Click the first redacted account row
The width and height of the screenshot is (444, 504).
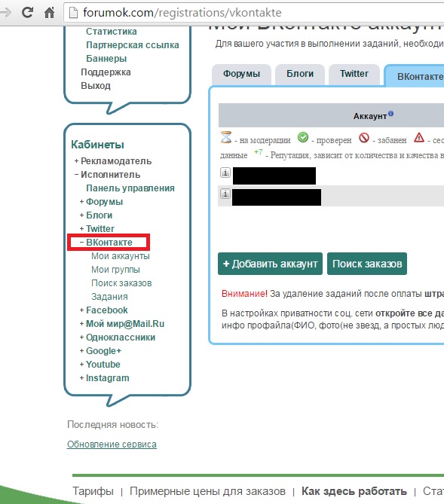coord(274,176)
